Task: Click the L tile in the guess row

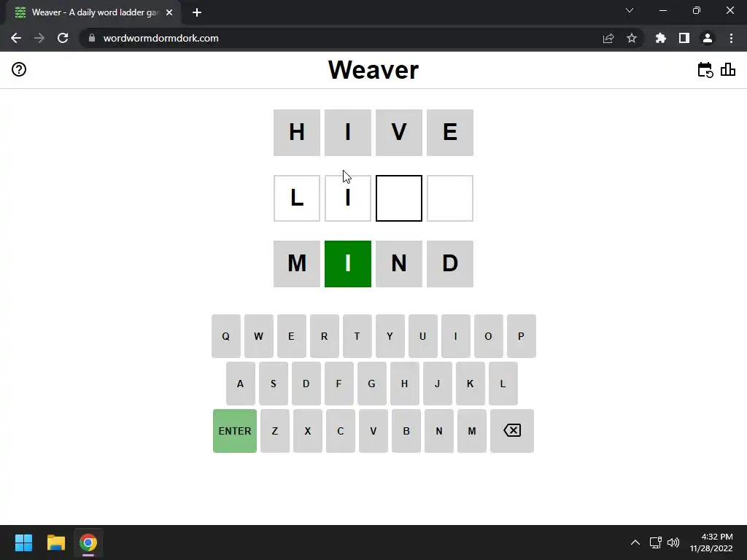Action: (x=297, y=198)
